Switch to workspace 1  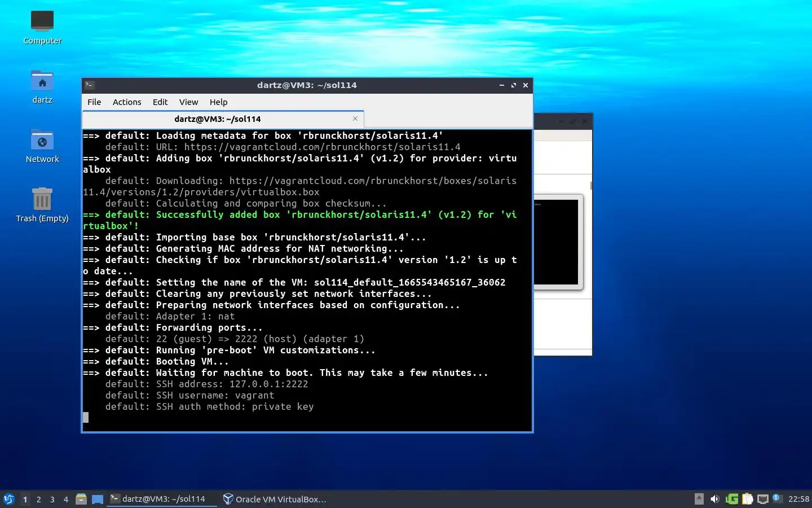tap(25, 500)
